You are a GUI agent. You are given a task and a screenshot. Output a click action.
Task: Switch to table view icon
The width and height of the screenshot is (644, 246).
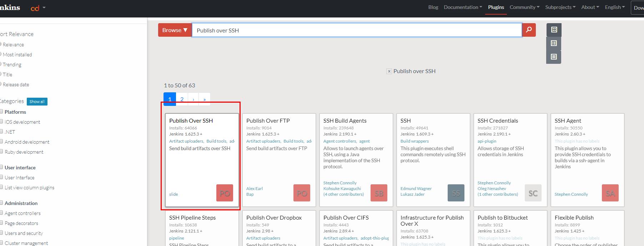(x=554, y=57)
